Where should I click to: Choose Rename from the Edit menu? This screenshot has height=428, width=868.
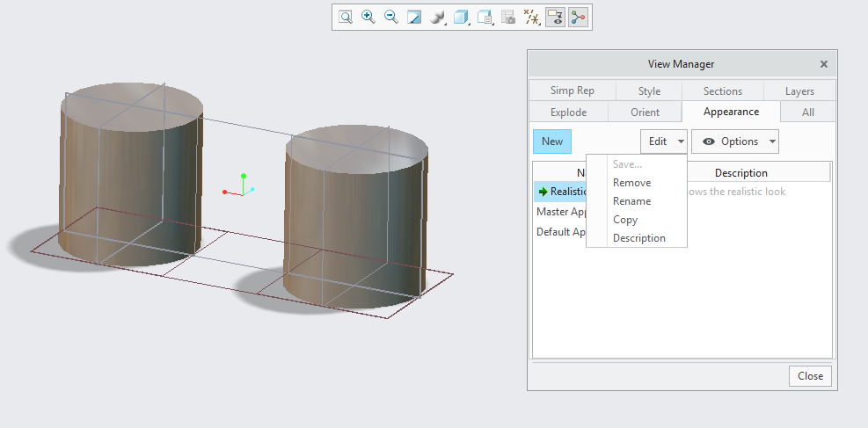point(631,201)
